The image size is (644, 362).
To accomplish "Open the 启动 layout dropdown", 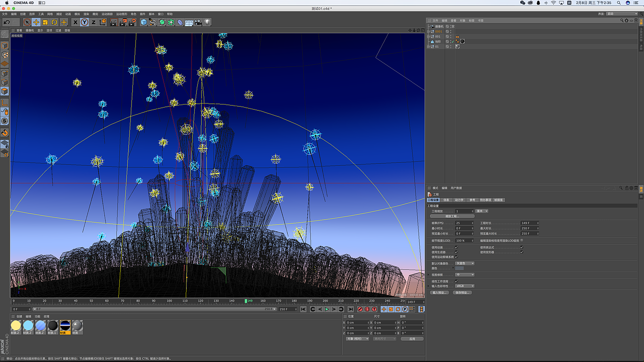I will (x=622, y=14).
